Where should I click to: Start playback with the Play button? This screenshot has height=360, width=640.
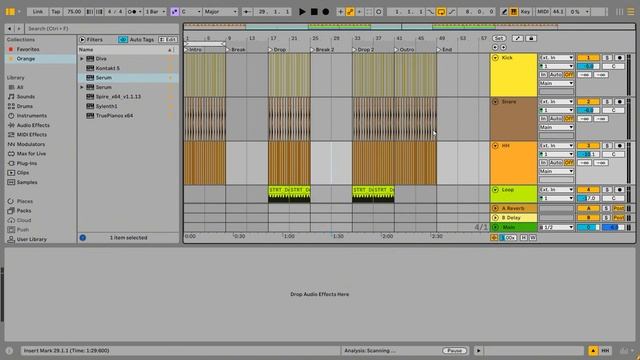[x=302, y=12]
